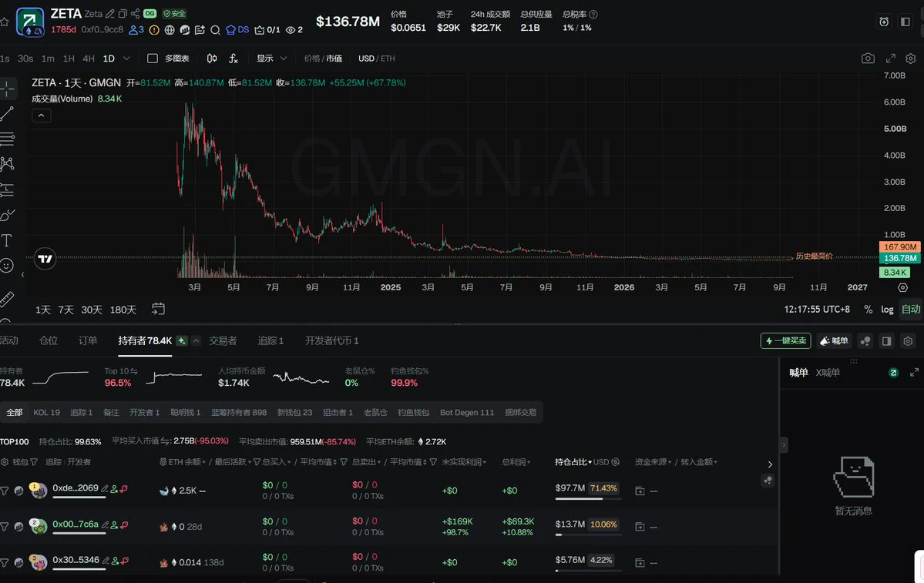Image resolution: width=924 pixels, height=583 pixels.
Task: Open the orange warning info icon
Action: coord(154,29)
